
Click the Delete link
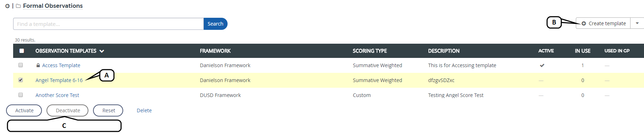click(144, 110)
